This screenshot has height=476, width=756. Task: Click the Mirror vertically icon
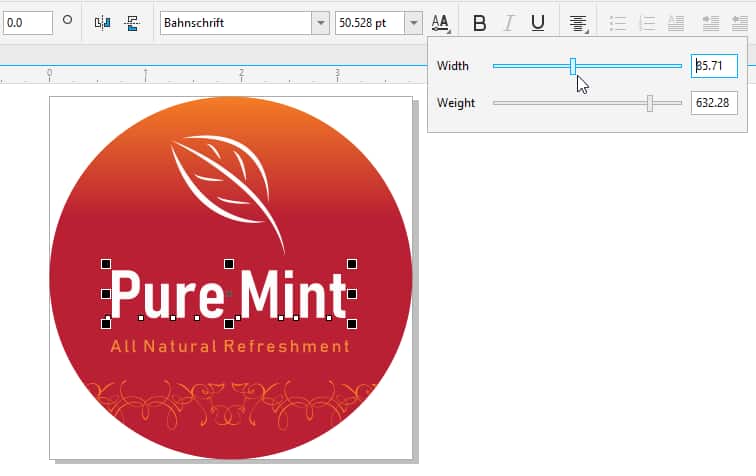click(x=132, y=22)
